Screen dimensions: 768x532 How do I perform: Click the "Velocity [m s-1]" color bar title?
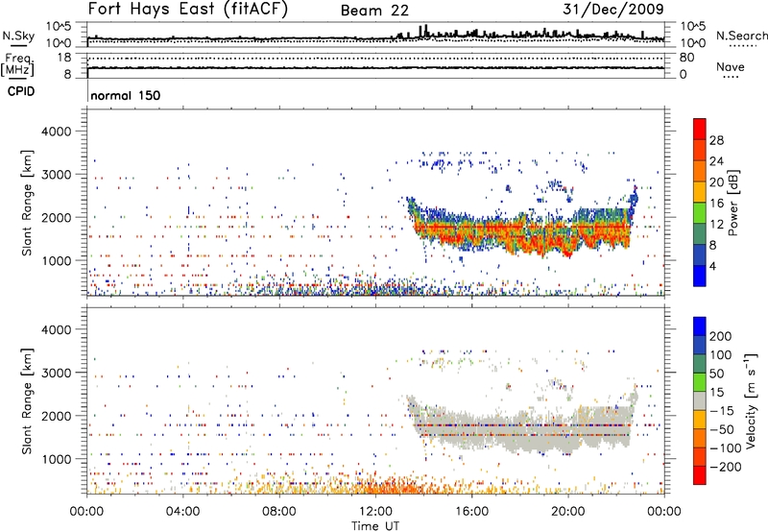(751, 400)
